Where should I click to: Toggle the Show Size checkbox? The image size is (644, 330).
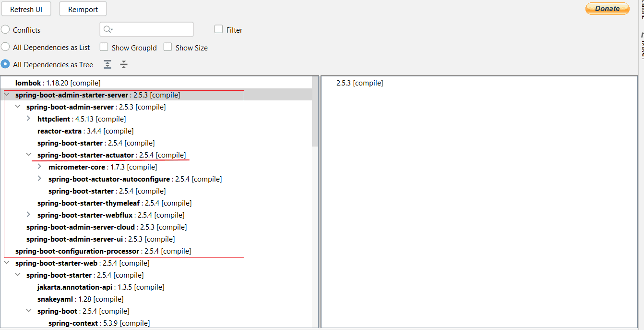point(168,47)
